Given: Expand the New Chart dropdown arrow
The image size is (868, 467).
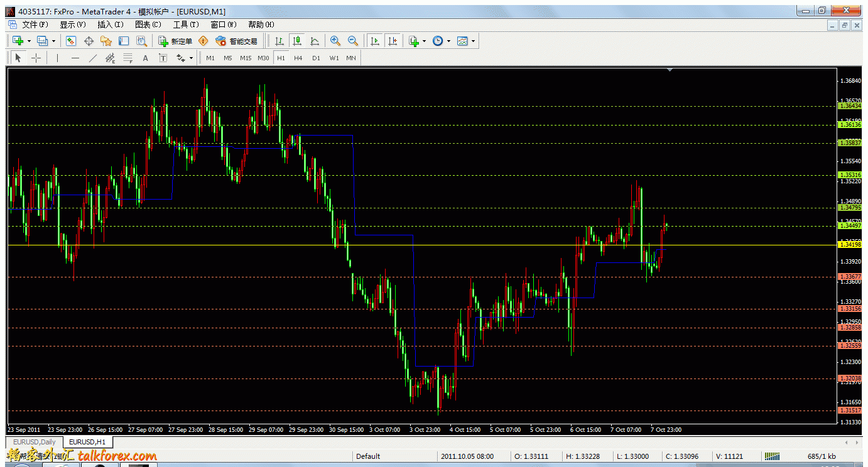Looking at the screenshot, I should coord(29,41).
